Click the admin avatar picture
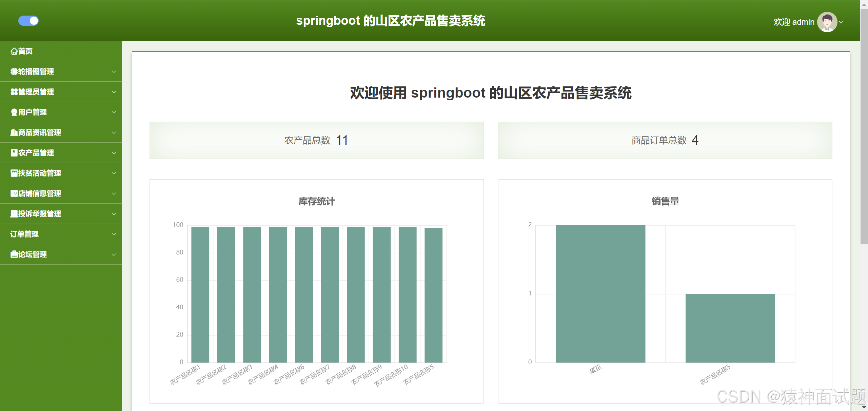Screen dimensions: 868x411 pyautogui.click(x=827, y=22)
